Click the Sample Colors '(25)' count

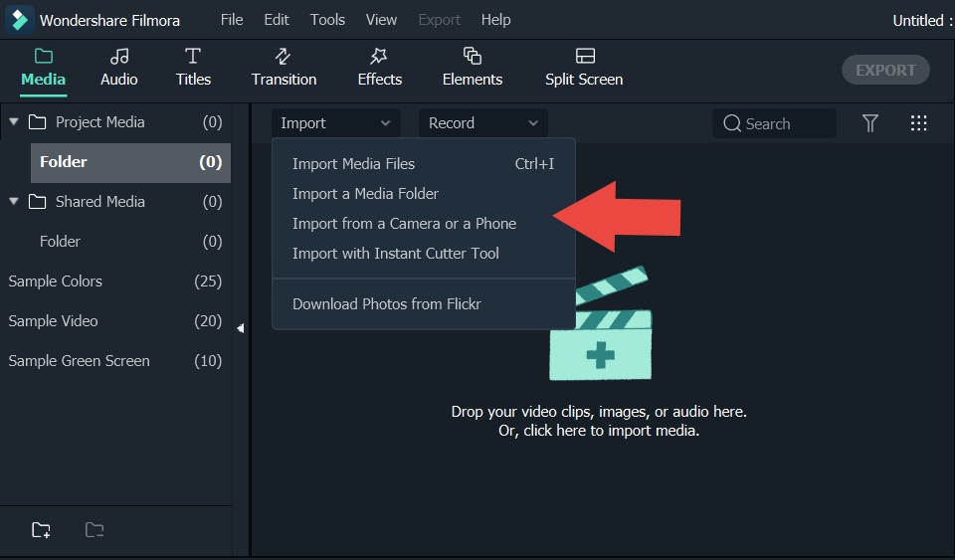coord(208,281)
